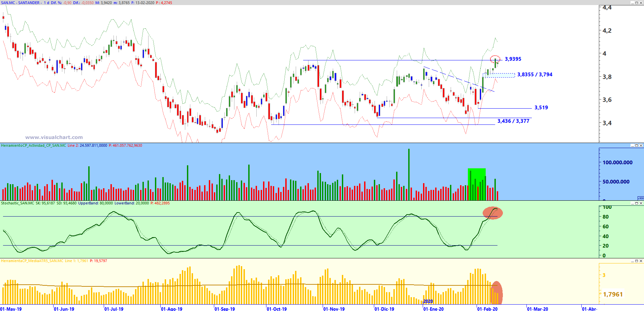Click the 4,4 price axis label
The width and height of the screenshot is (644, 311).
point(607,7)
